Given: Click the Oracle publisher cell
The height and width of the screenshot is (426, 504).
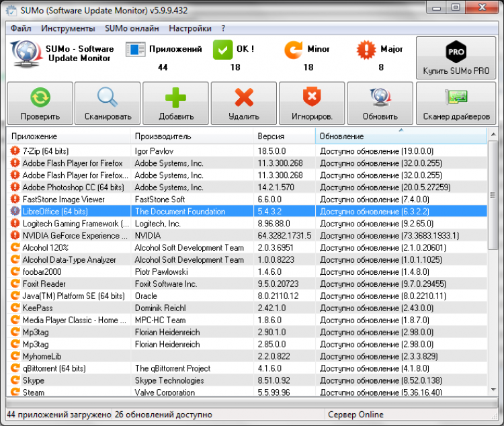Looking at the screenshot, I should 146,296.
